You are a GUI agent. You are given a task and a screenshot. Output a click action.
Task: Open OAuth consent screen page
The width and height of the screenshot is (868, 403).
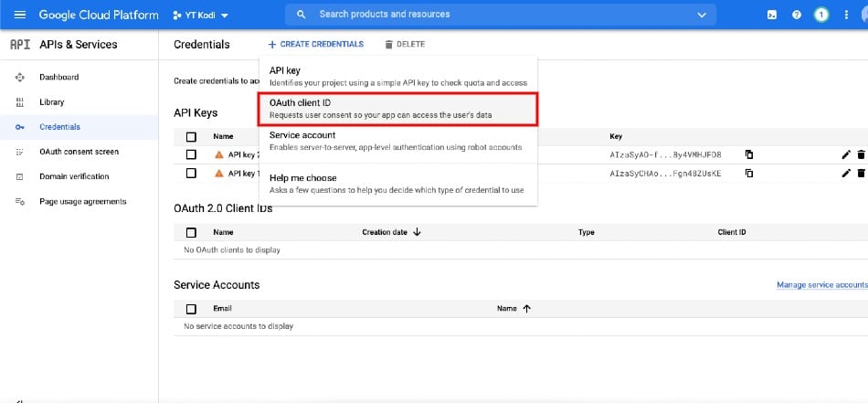point(79,152)
